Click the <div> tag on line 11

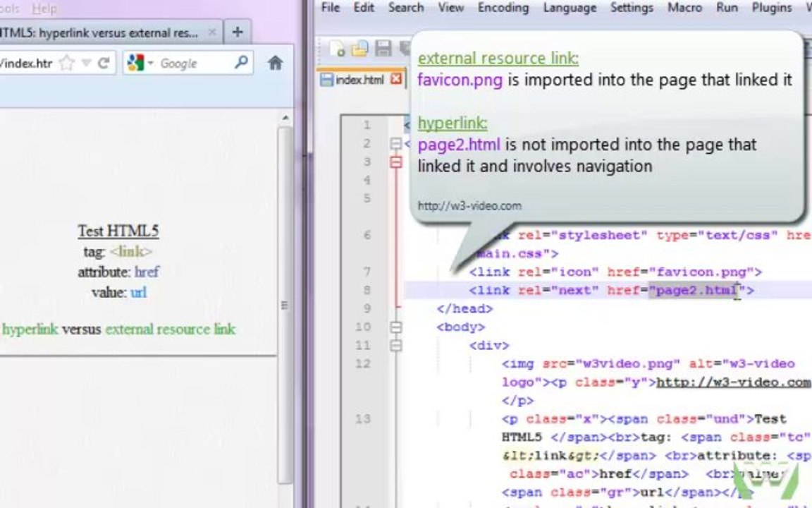[489, 345]
